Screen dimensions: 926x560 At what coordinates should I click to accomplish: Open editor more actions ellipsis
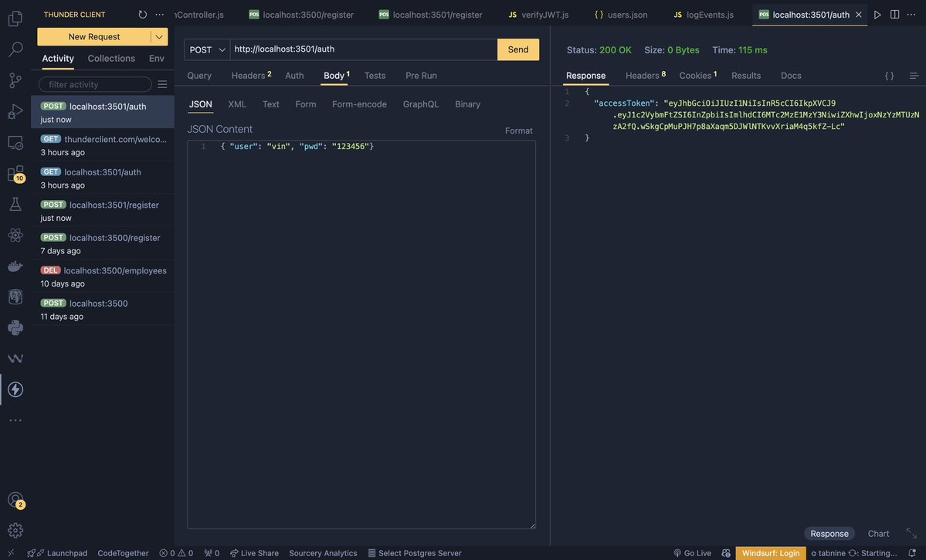pos(911,14)
